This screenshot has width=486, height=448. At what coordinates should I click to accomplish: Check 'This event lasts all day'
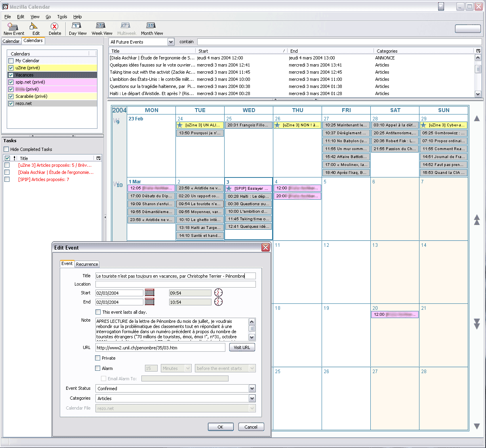pyautogui.click(x=98, y=312)
